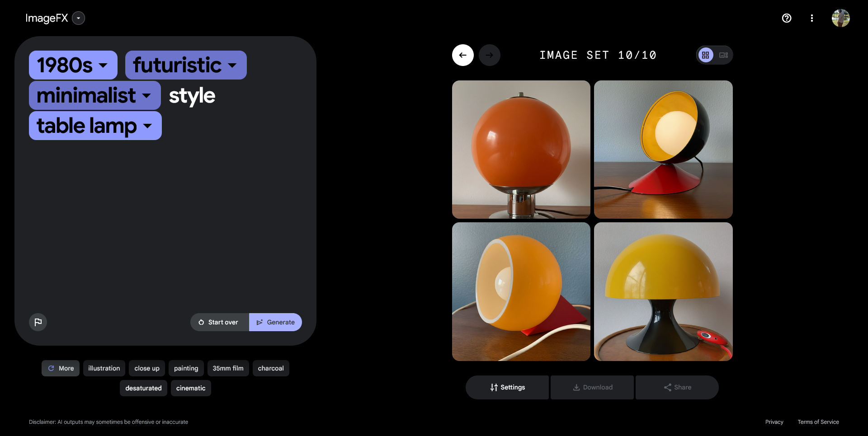Click the ImageFX logo text

47,18
